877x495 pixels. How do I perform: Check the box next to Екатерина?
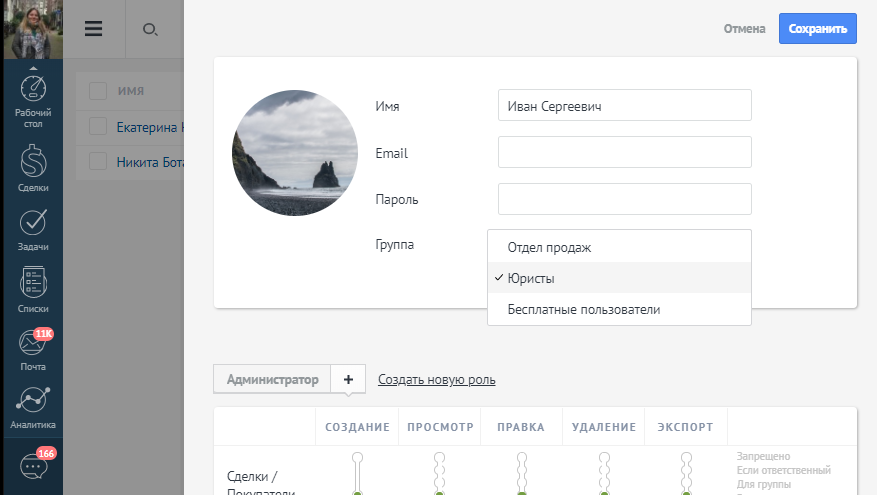click(x=98, y=127)
